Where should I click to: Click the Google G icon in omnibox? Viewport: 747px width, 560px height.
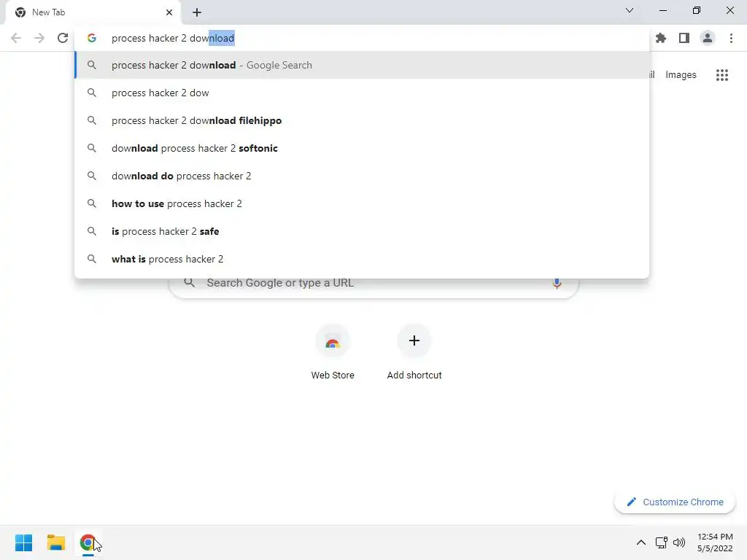(x=92, y=38)
